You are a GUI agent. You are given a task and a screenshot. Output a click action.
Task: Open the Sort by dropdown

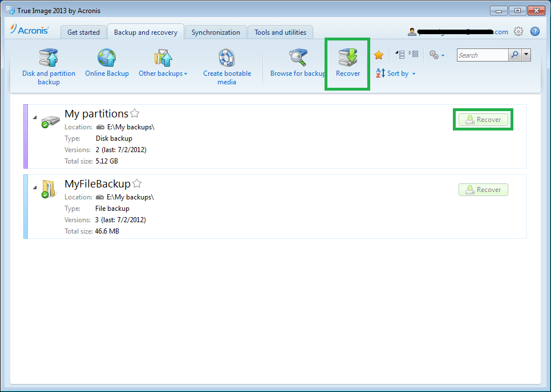[396, 73]
